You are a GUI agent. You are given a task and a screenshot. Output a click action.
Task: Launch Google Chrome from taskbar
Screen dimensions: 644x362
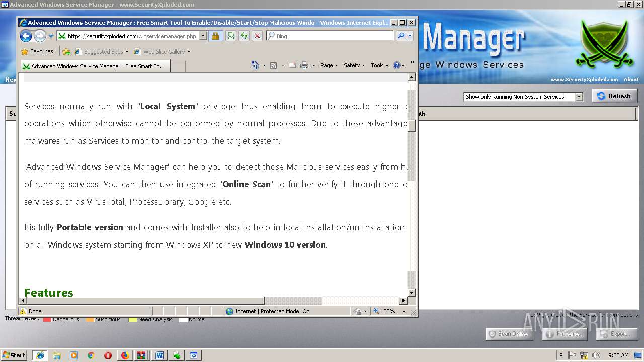click(91, 355)
